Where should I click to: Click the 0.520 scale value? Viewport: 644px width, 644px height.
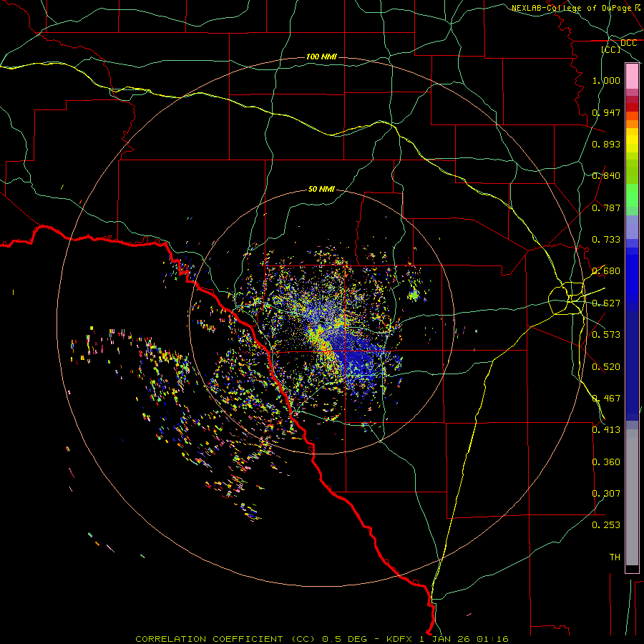click(x=606, y=367)
